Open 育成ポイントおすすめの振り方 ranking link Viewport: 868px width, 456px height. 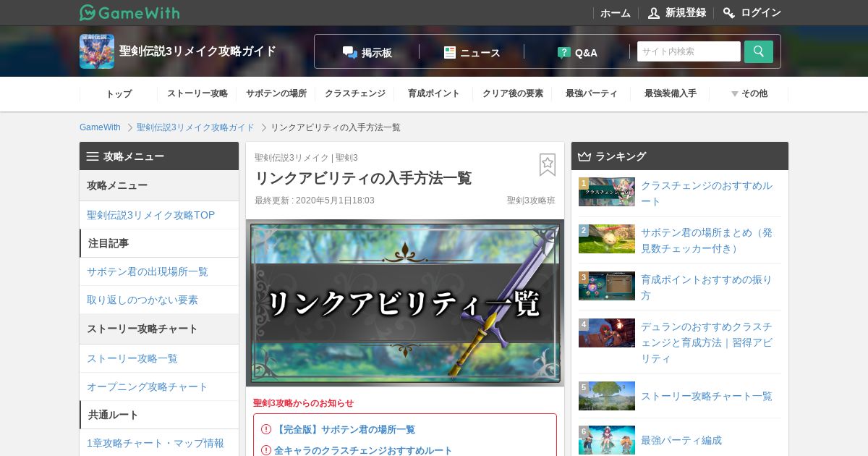click(707, 287)
